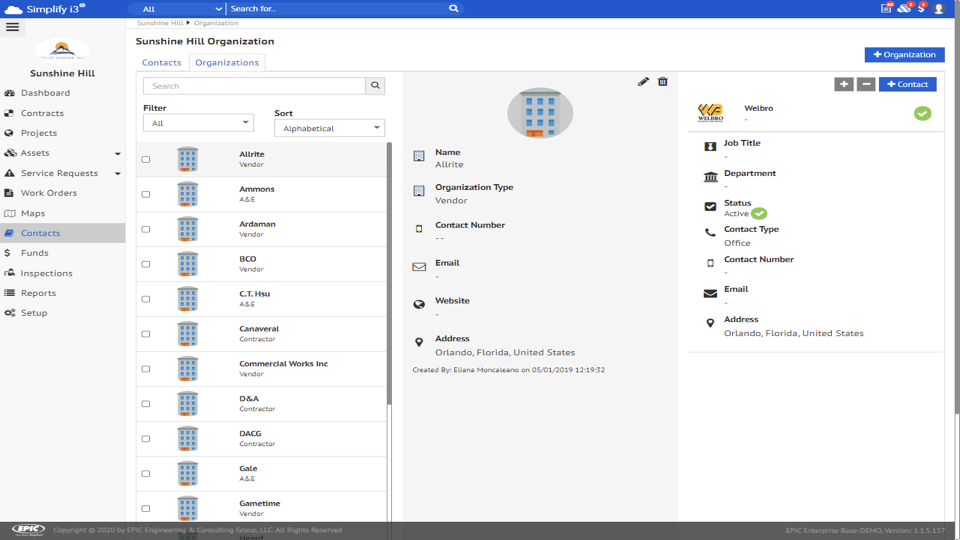Open the Filter dropdown set to All
Image resolution: width=960 pixels, height=540 pixels.
[198, 123]
